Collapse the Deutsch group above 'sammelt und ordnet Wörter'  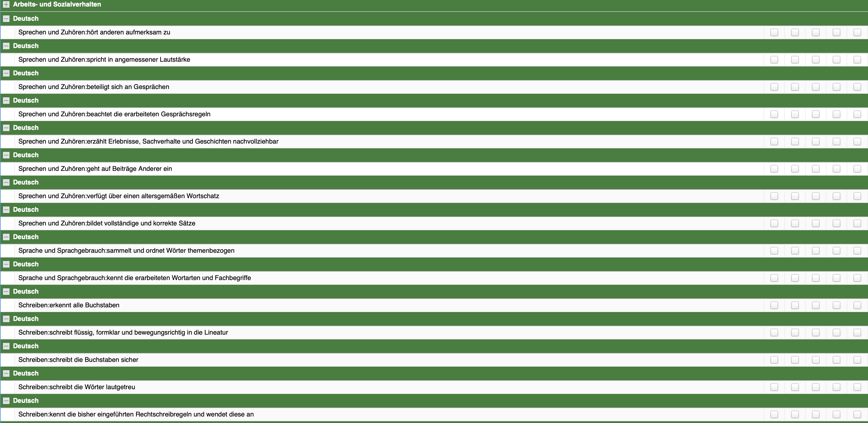click(x=6, y=237)
